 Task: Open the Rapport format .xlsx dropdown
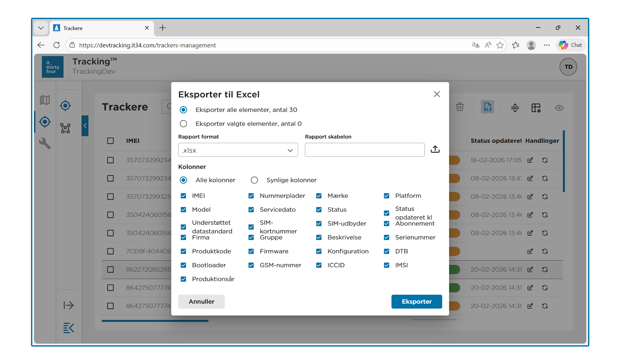click(238, 150)
